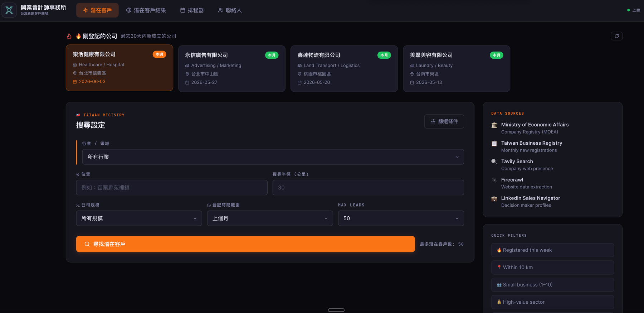Click the 上線 online status indicator
This screenshot has width=644, height=313.
(x=634, y=10)
